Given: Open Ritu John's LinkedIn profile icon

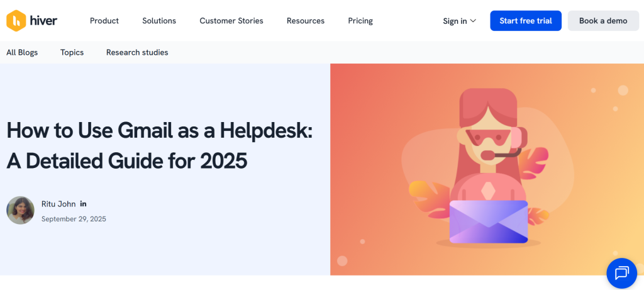Looking at the screenshot, I should click(x=84, y=204).
